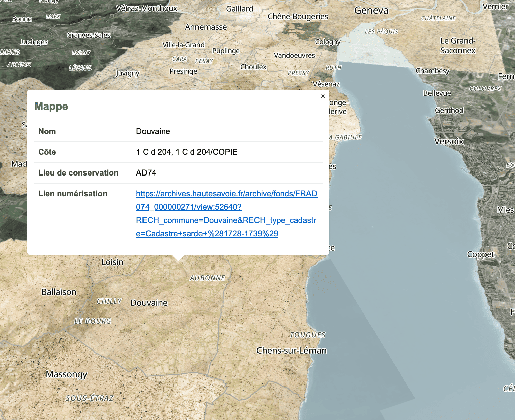Click the Coppet map label
The image size is (515, 420).
click(x=480, y=255)
